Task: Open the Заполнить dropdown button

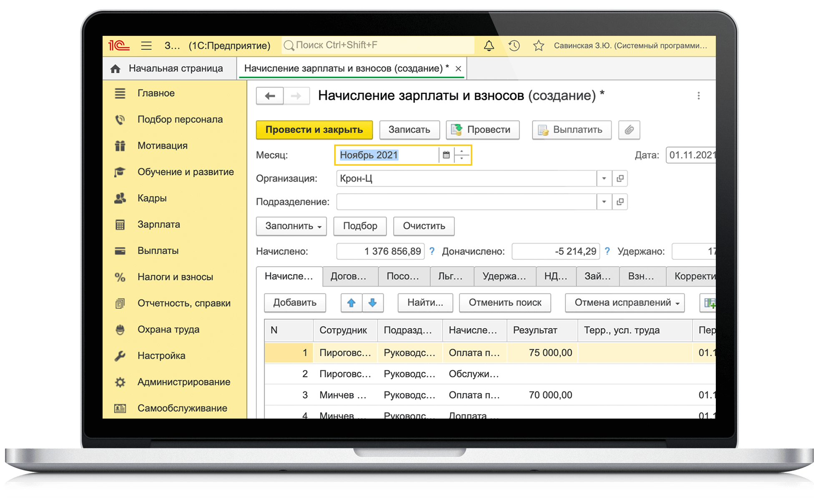Action: (x=291, y=226)
